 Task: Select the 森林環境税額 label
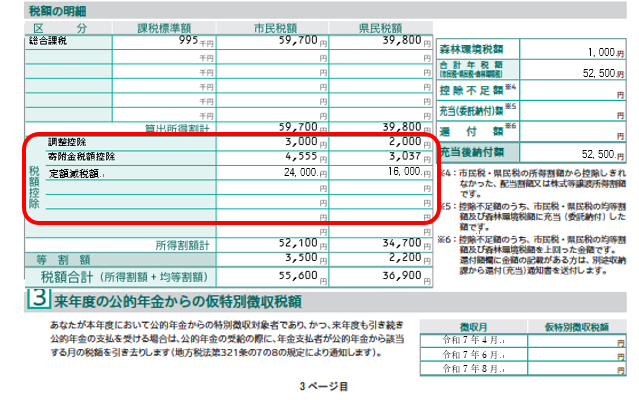point(471,49)
